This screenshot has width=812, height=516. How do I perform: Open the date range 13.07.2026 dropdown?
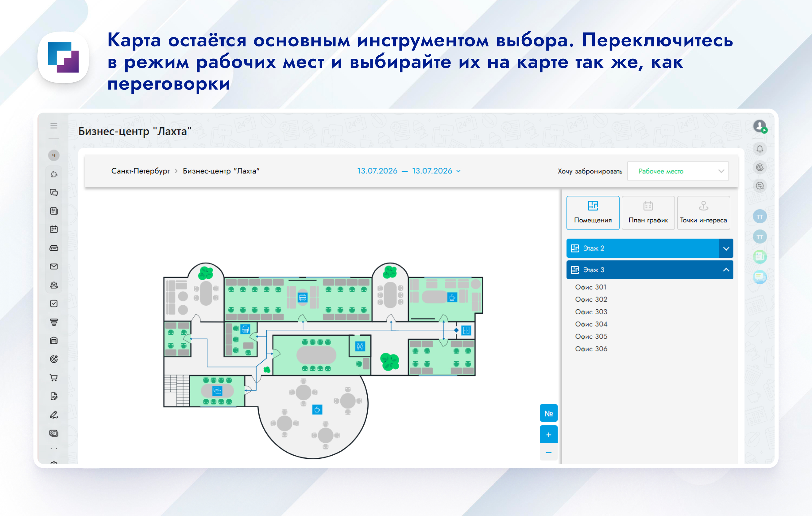[x=409, y=171]
